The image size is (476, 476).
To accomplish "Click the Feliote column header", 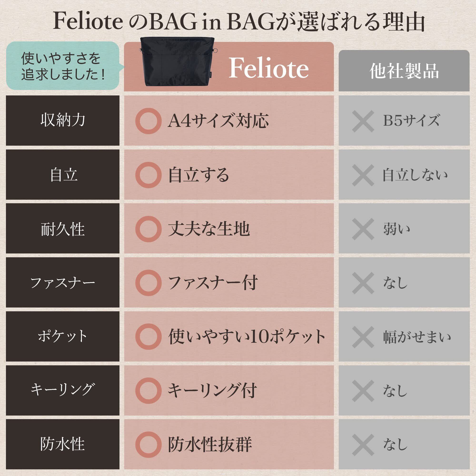I will [x=268, y=68].
